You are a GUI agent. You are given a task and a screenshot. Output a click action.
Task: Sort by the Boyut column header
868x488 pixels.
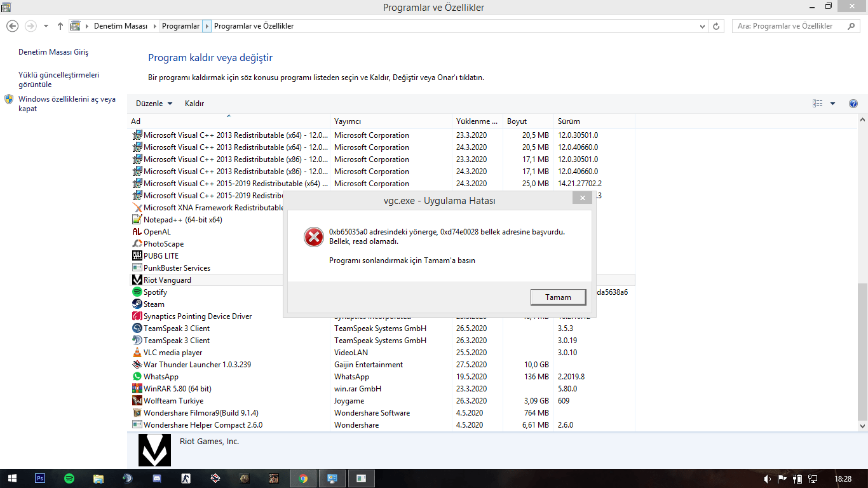pos(528,121)
